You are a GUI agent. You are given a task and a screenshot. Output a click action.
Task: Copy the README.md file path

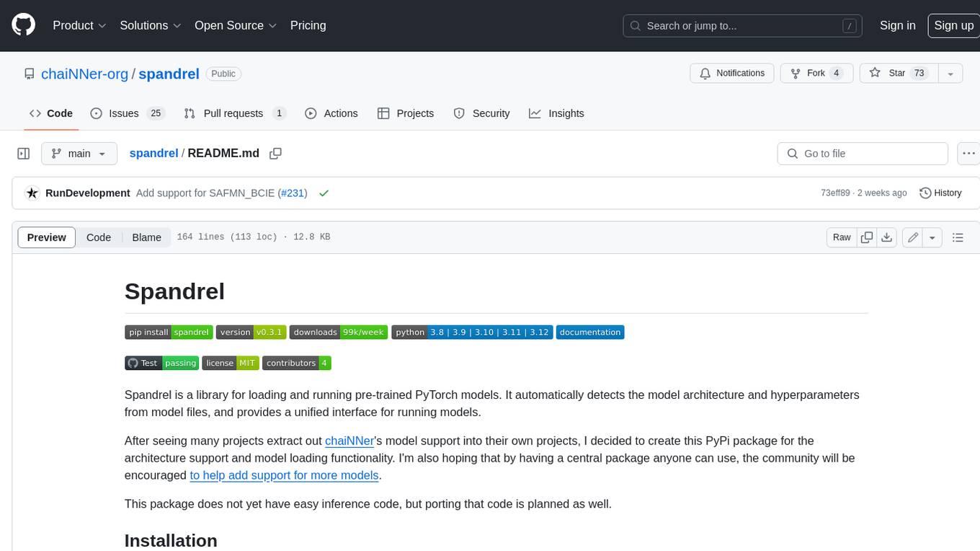point(275,154)
